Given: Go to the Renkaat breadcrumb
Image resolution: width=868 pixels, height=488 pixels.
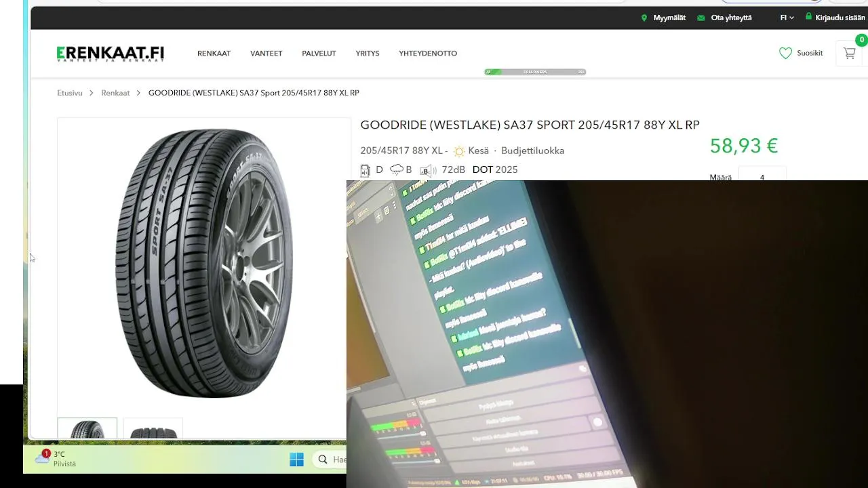Looking at the screenshot, I should click(115, 93).
